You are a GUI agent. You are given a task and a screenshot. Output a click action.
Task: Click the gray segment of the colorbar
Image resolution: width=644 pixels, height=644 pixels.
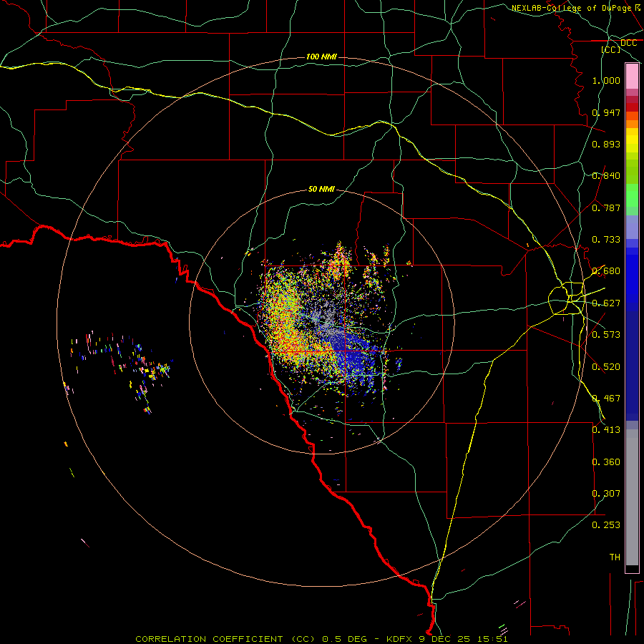click(632, 497)
